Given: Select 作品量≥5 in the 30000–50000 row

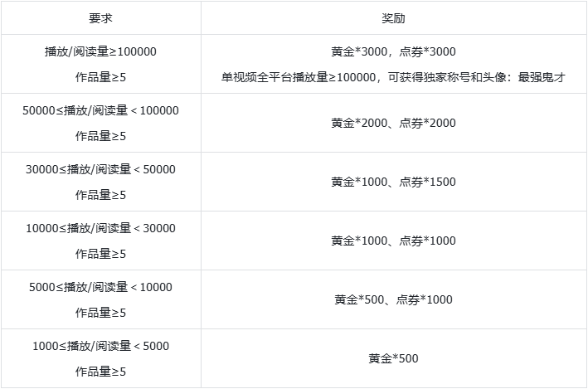Looking at the screenshot, I should coord(100,195).
